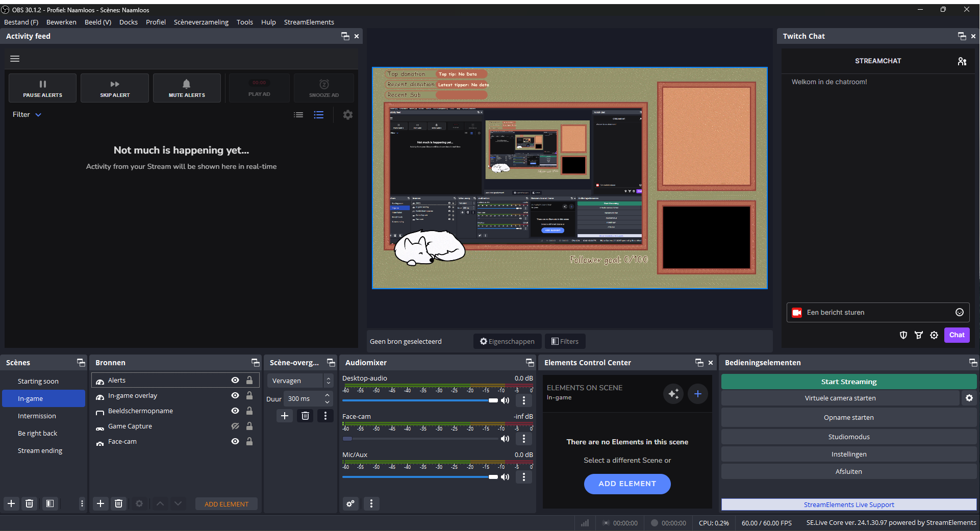This screenshot has height=531, width=980.
Task: Open the emoji picker in chat
Action: (960, 312)
